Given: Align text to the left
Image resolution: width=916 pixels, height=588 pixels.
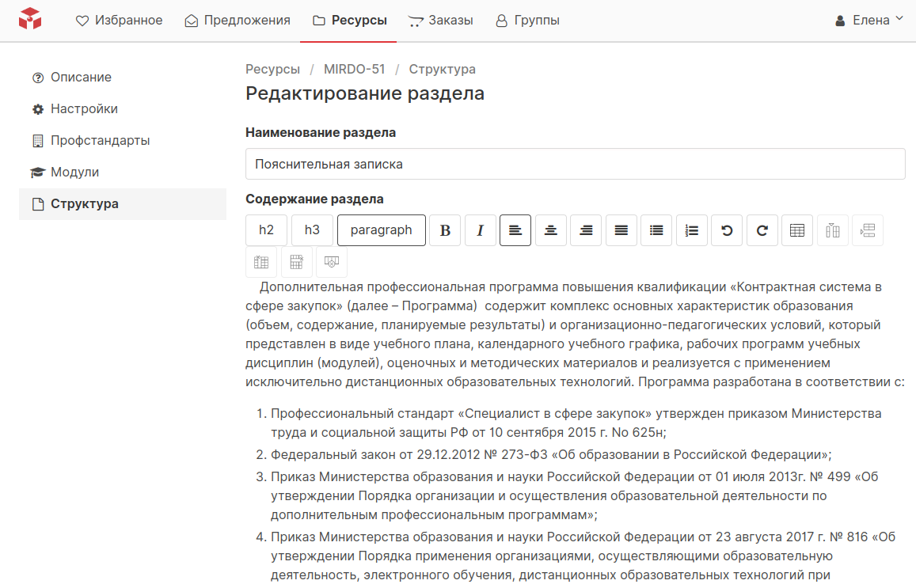Looking at the screenshot, I should pos(515,230).
